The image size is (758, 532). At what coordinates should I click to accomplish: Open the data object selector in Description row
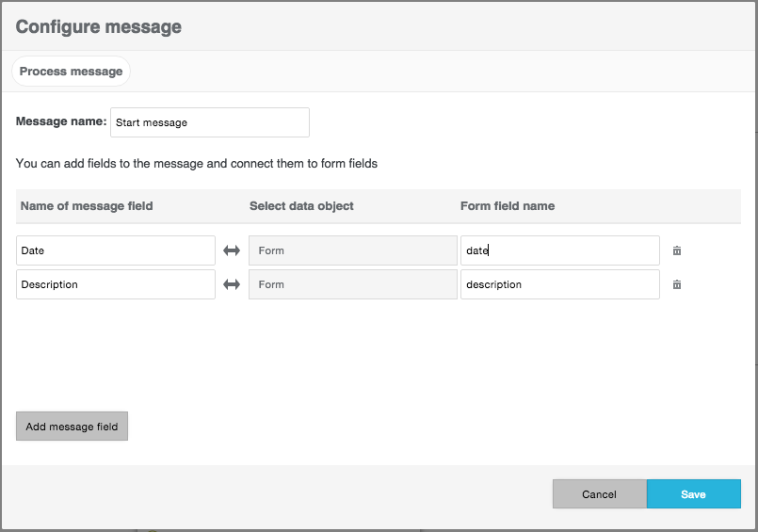coord(353,284)
